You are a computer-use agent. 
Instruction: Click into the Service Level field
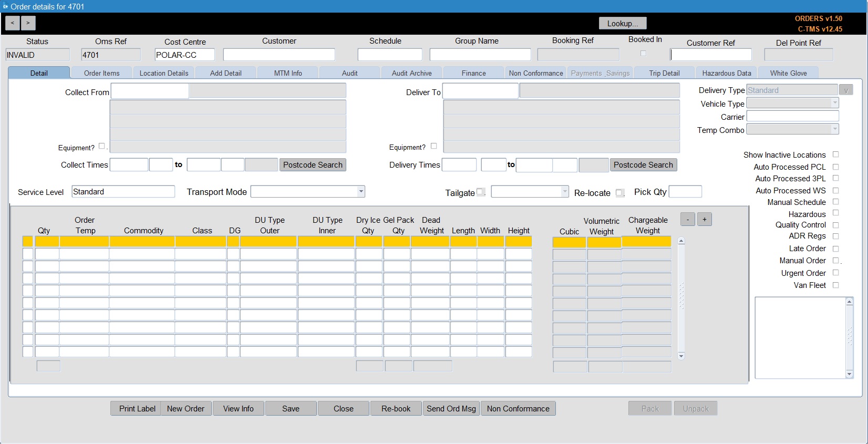(x=123, y=191)
